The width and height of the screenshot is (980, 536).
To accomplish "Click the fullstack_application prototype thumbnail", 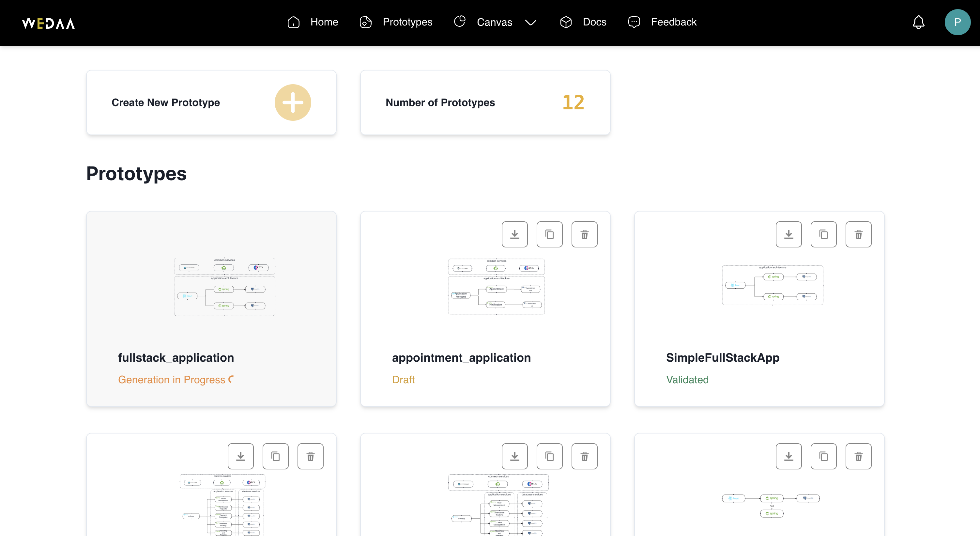I will click(223, 288).
